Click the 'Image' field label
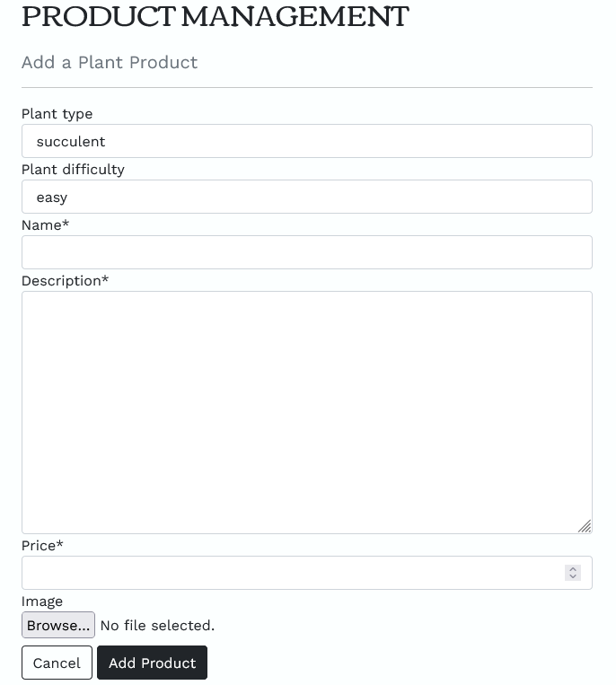 click(41, 602)
